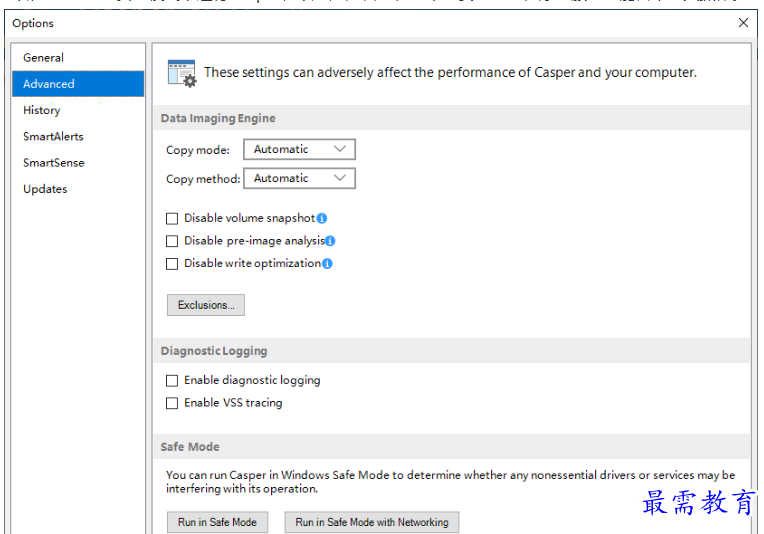Click the Diagnostic Logging section heading
Image resolution: width=764 pixels, height=534 pixels.
pyautogui.click(x=214, y=351)
